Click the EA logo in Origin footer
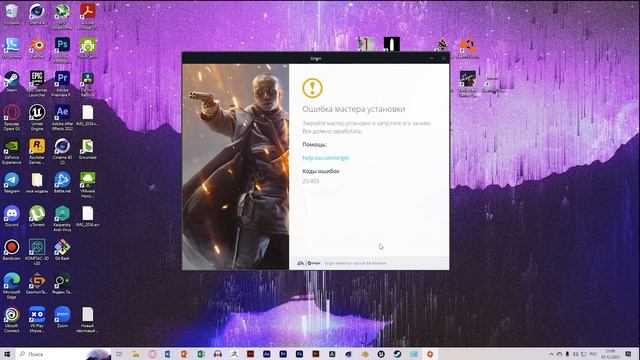The width and height of the screenshot is (640, 360). [301, 263]
